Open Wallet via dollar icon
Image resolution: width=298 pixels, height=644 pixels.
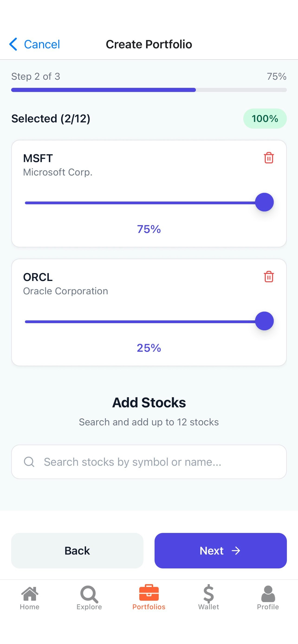[x=208, y=594]
